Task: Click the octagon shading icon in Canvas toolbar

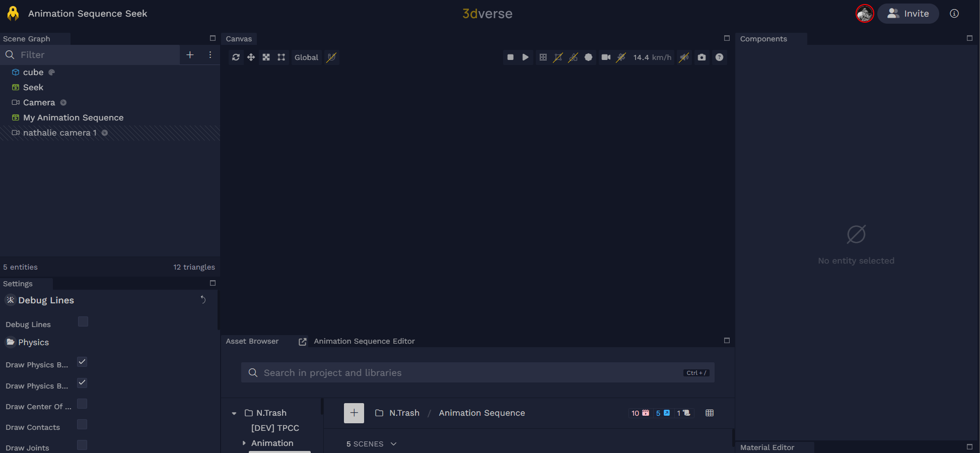Action: 588,57
